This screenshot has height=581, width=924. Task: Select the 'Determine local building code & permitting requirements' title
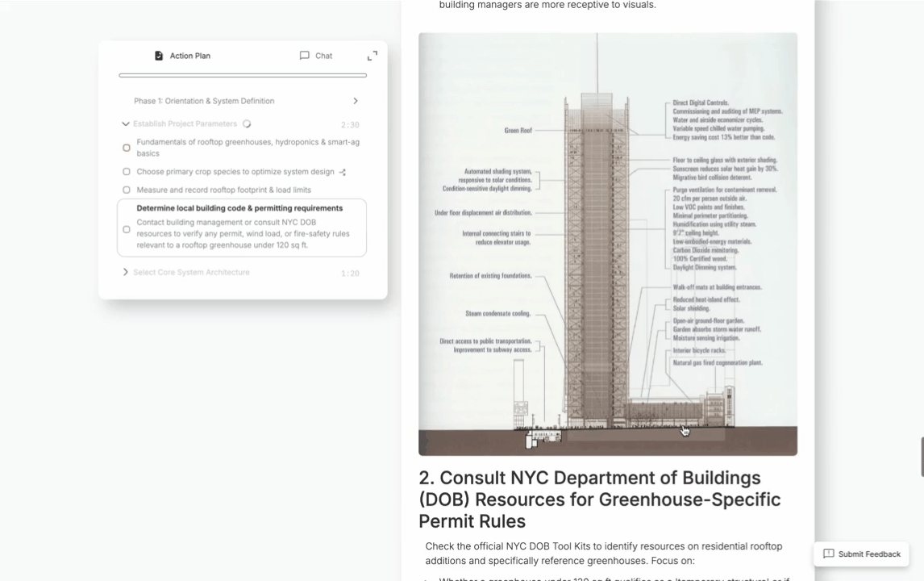pos(239,208)
